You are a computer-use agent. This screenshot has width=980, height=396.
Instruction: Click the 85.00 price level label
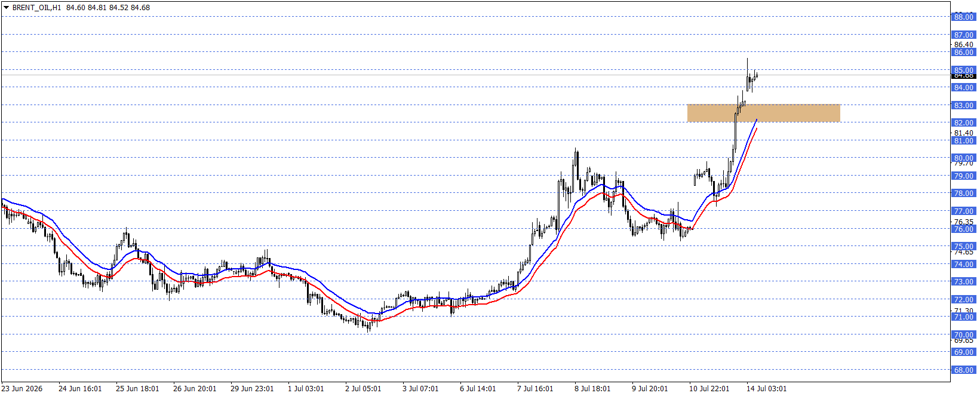click(x=963, y=70)
